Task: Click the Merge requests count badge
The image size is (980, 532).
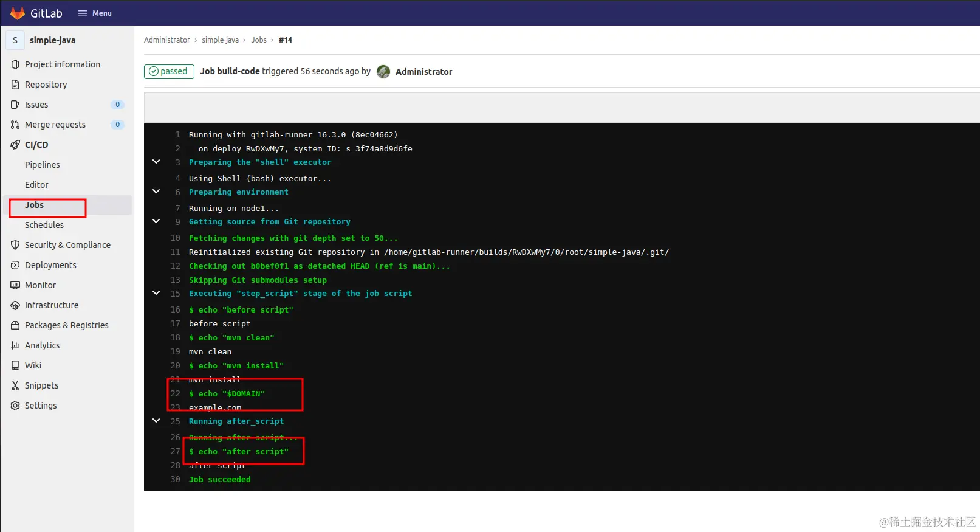Action: pyautogui.click(x=118, y=125)
